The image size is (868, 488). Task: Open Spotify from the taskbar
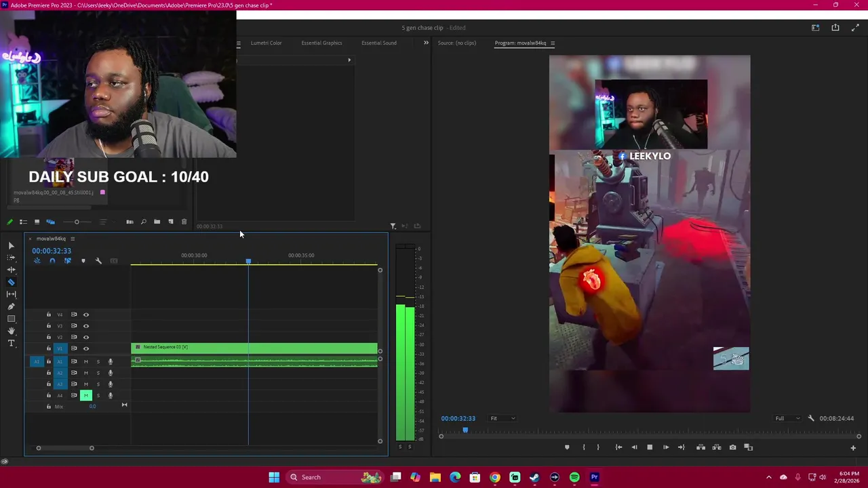[x=574, y=477]
